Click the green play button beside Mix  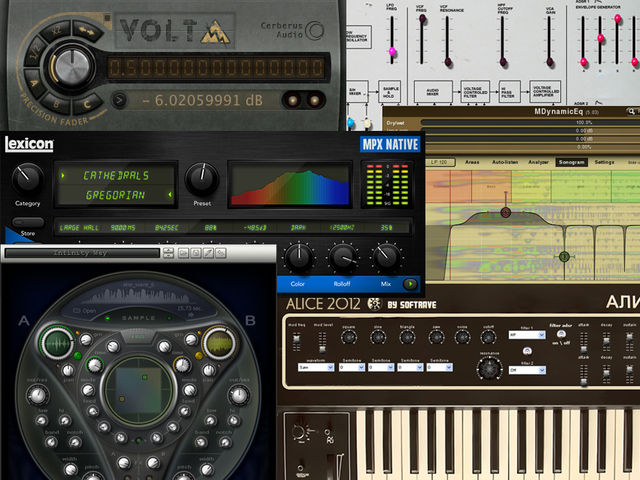[410, 284]
